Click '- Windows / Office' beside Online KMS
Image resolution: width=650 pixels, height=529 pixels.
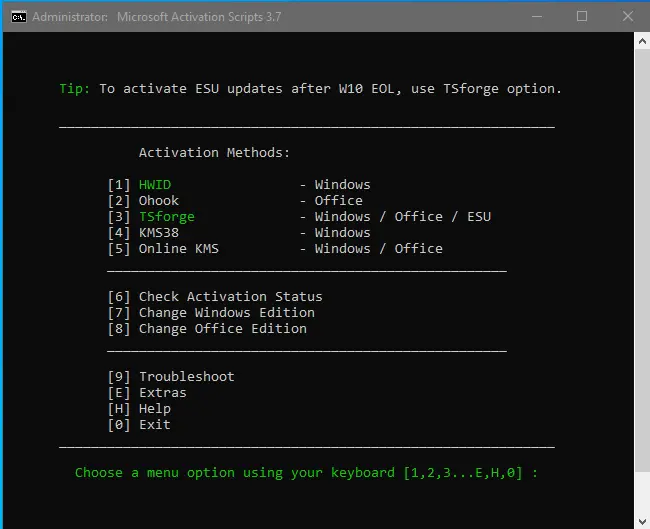(x=371, y=249)
